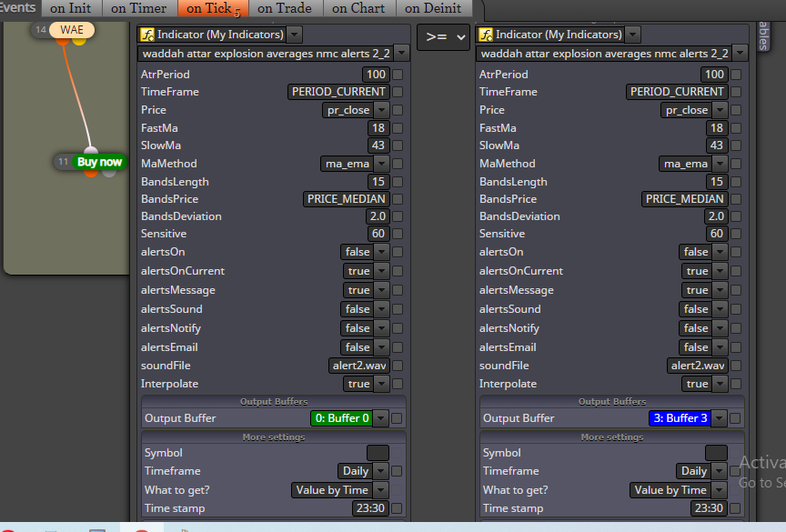The width and height of the screenshot is (786, 532).
Task: Click the yellow output connector under WAE block
Action: (x=79, y=41)
